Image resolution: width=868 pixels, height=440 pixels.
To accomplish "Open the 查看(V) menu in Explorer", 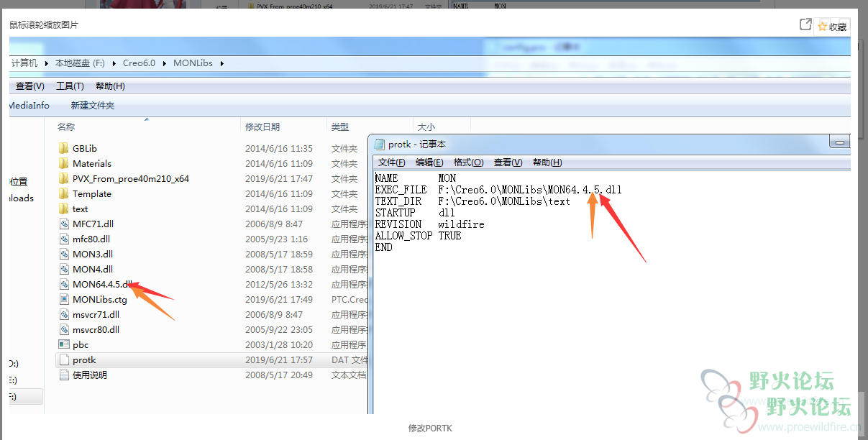I will coord(30,86).
